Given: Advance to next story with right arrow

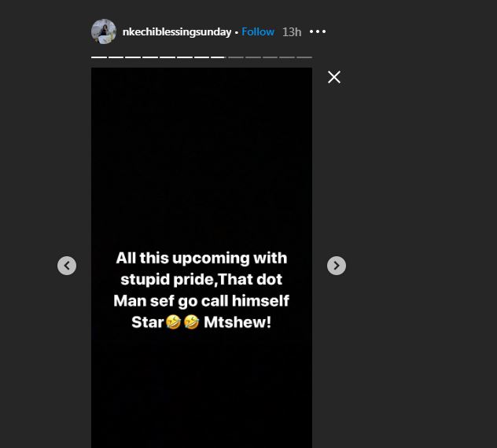Looking at the screenshot, I should pos(337,266).
